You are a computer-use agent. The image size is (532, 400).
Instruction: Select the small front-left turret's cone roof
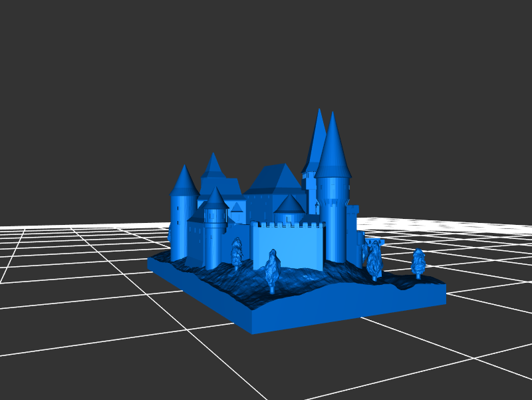tap(216, 198)
